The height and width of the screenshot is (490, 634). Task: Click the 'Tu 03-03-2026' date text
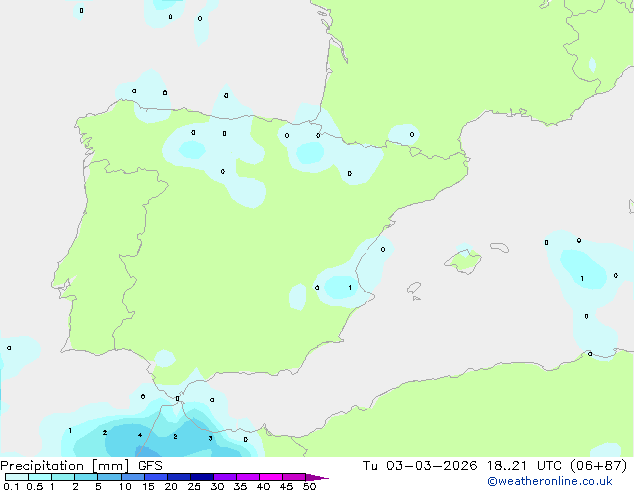(x=420, y=466)
